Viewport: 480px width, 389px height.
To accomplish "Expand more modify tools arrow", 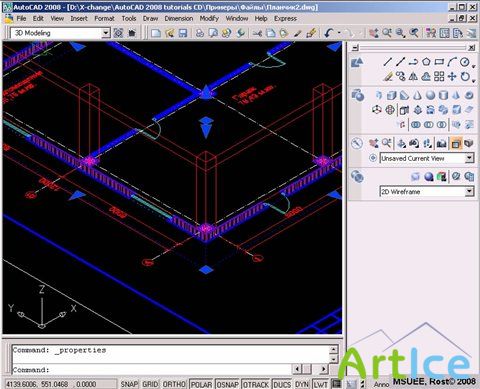I will click(x=474, y=81).
